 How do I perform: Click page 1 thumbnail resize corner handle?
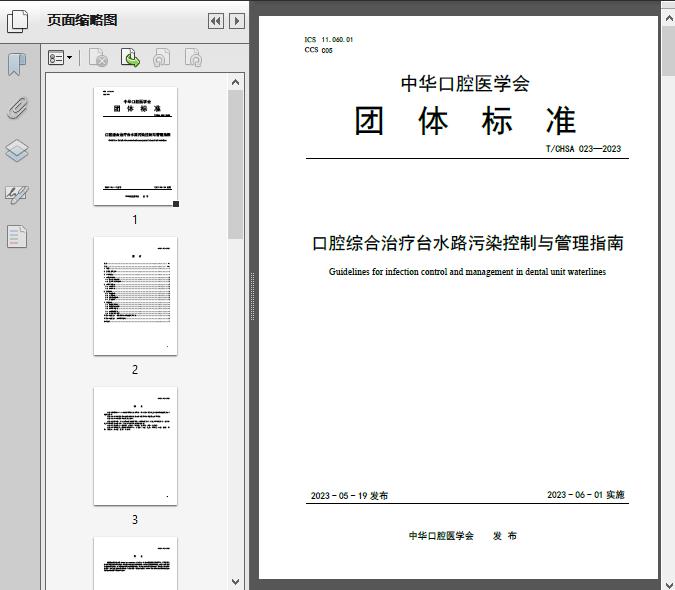176,204
